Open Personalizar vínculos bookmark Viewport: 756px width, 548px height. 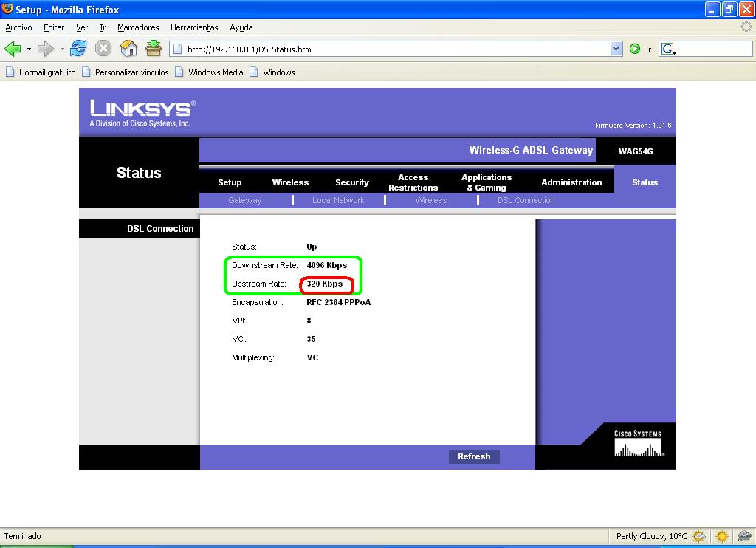pos(126,72)
